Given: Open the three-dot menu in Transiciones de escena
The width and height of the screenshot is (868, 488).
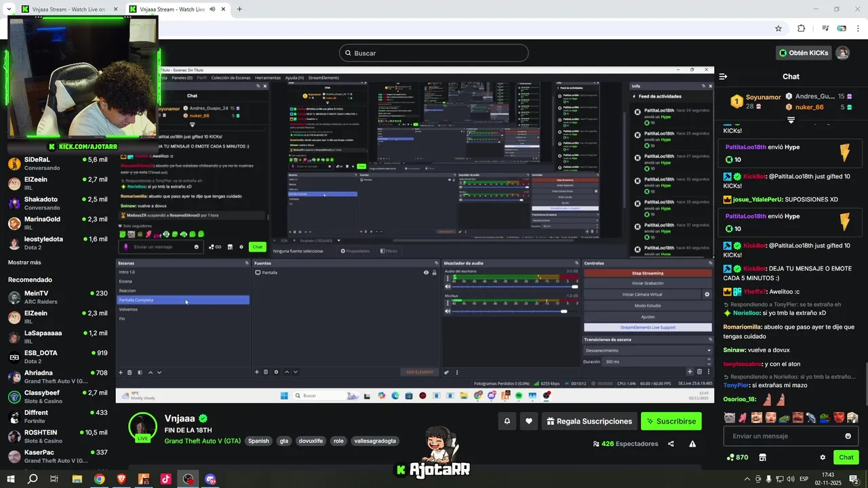Looking at the screenshot, I should coord(708,371).
